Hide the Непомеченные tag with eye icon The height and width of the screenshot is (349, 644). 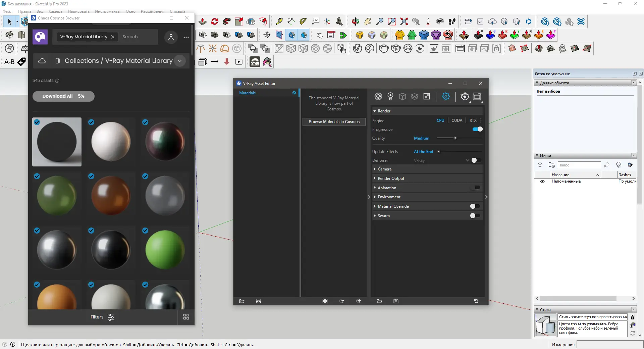[x=542, y=181]
